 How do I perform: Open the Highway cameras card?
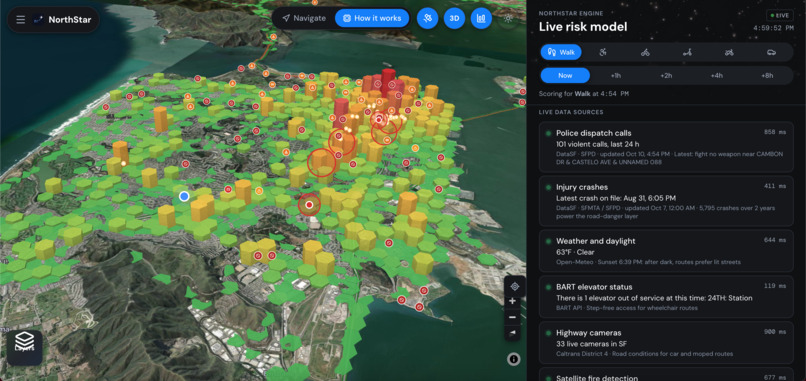pos(666,342)
